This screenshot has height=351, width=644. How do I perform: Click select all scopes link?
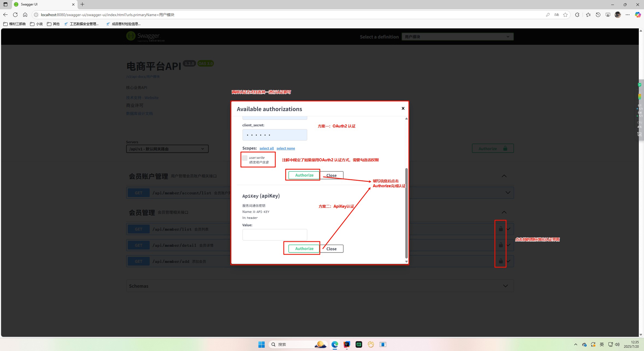pos(267,148)
